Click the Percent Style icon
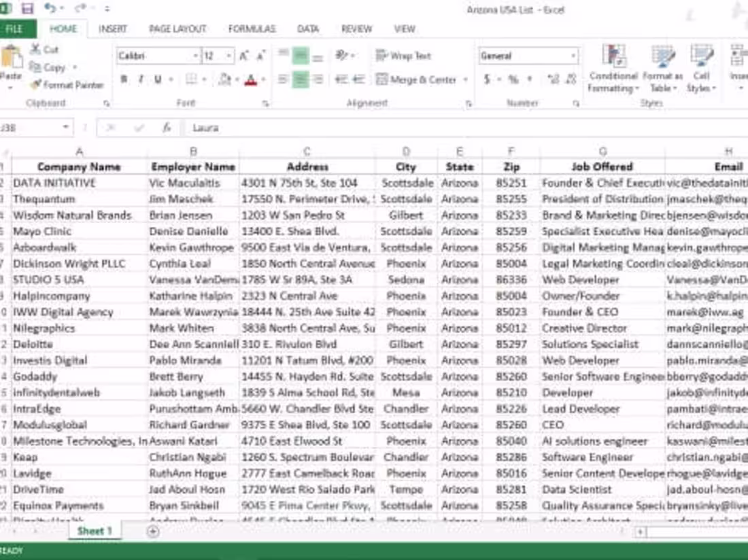 pyautogui.click(x=513, y=79)
